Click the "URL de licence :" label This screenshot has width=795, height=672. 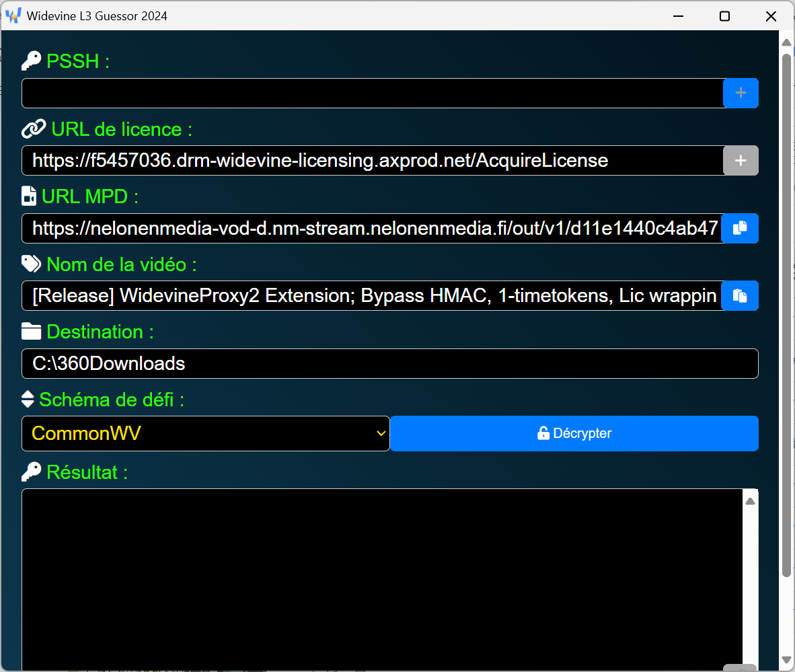pos(122,129)
